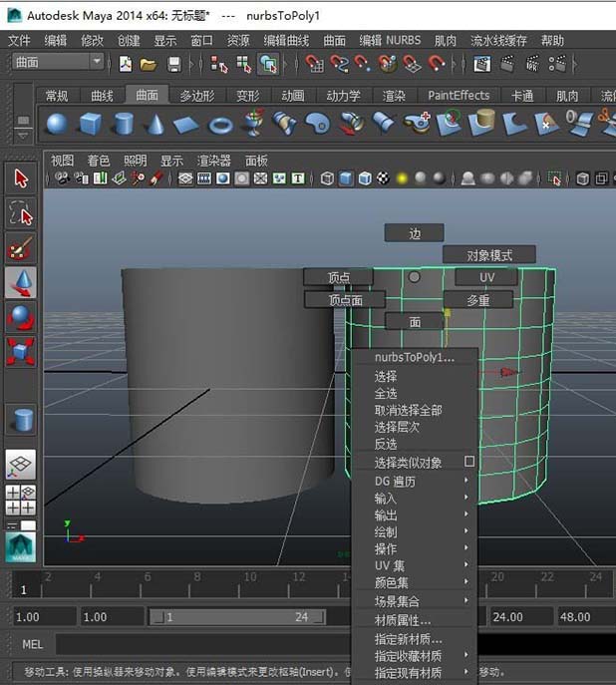This screenshot has height=685, width=616.
Task: Select the NURBS sphere shelf icon
Action: (57, 124)
